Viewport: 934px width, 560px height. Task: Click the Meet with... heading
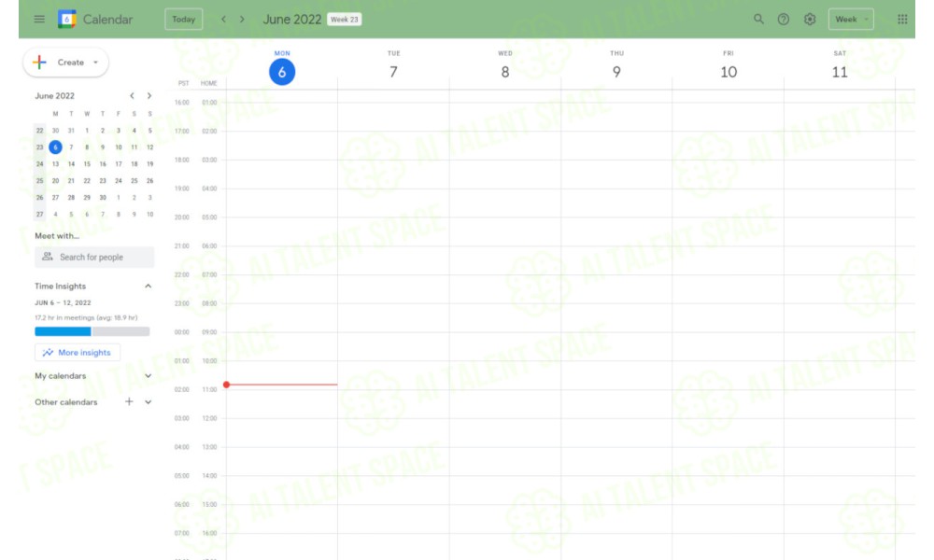click(57, 235)
